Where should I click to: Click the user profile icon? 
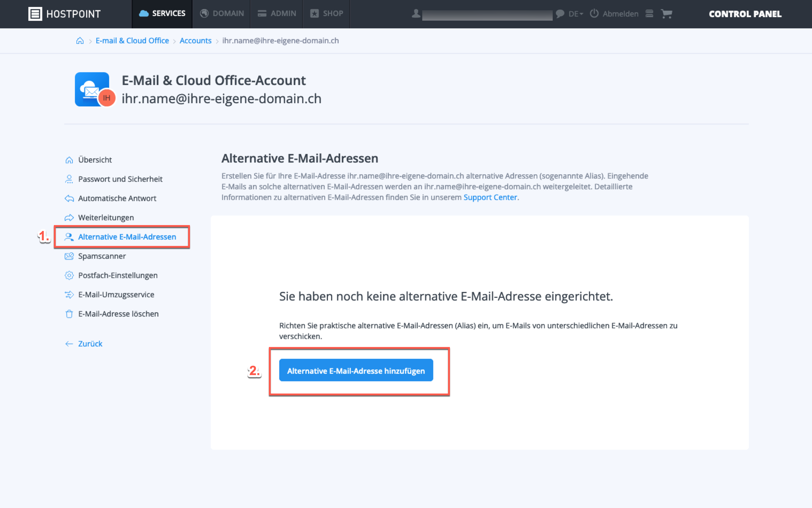point(416,14)
